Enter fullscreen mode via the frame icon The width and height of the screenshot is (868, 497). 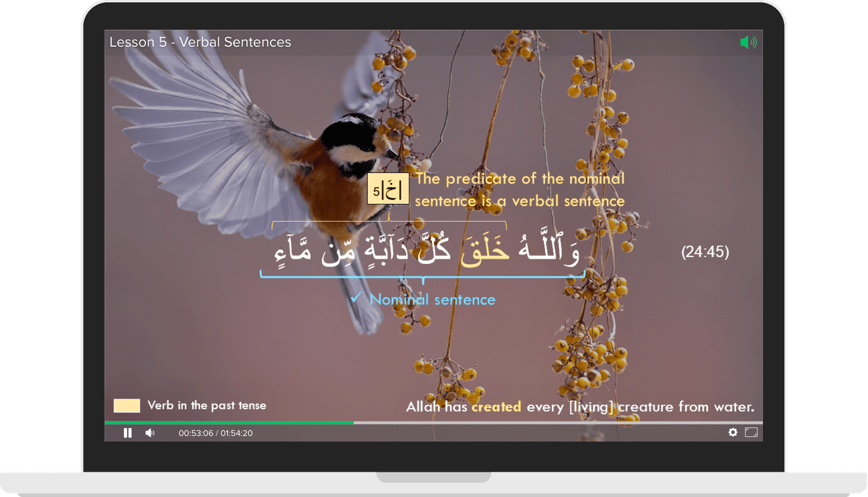pyautogui.click(x=752, y=432)
